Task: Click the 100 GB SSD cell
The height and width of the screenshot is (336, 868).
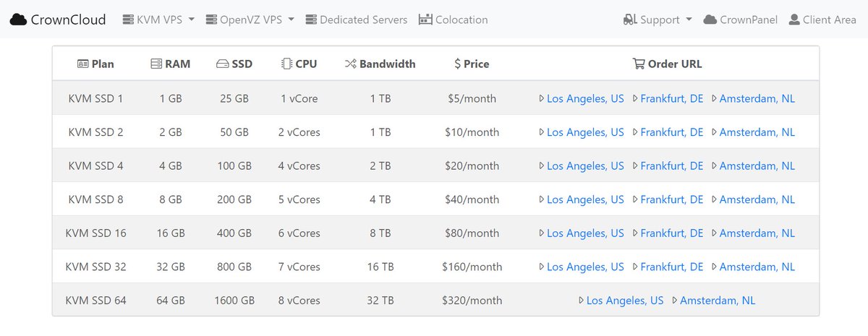Action: tap(234, 165)
